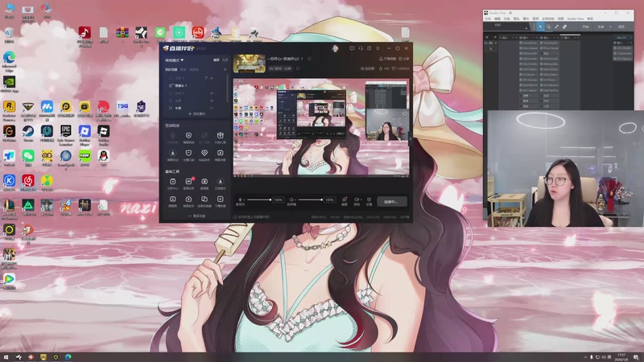The height and width of the screenshot is (362, 644).
Task: Open the 乐曲 menu in Studio One
Action: click(x=507, y=19)
